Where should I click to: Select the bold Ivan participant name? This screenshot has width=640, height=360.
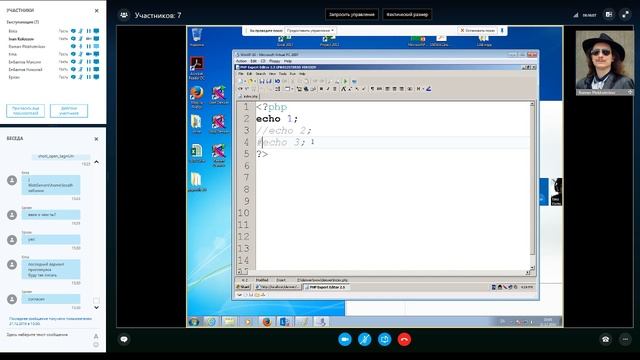tap(21, 39)
